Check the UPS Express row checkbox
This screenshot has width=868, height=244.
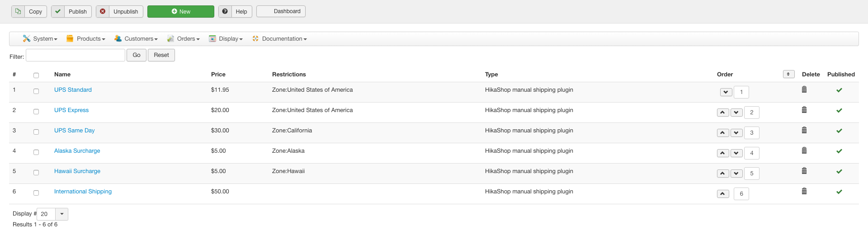point(36,112)
